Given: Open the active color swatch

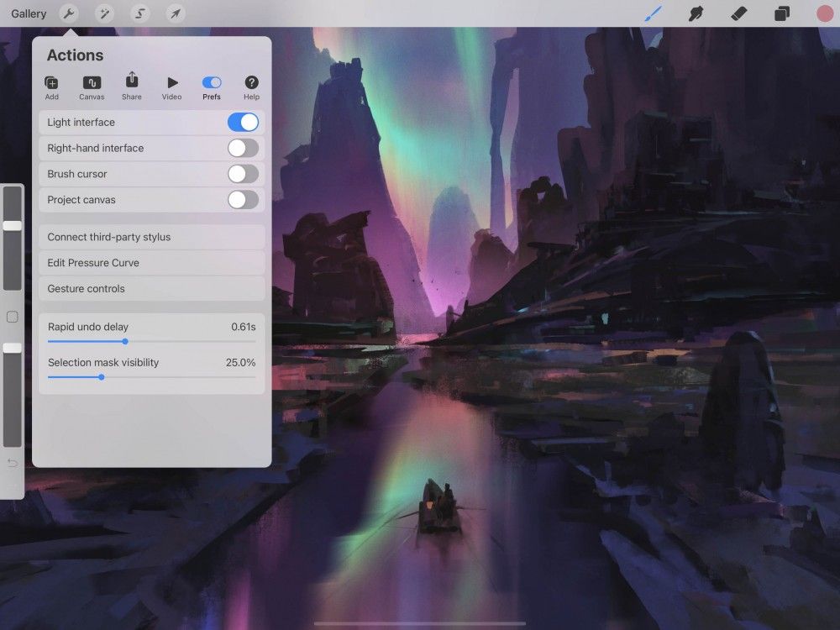Looking at the screenshot, I should (x=823, y=13).
